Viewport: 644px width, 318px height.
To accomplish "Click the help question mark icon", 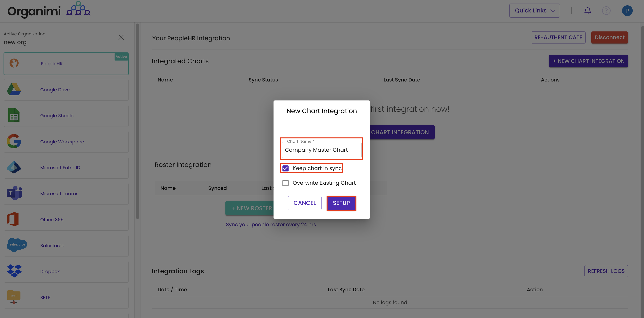I will 606,11.
